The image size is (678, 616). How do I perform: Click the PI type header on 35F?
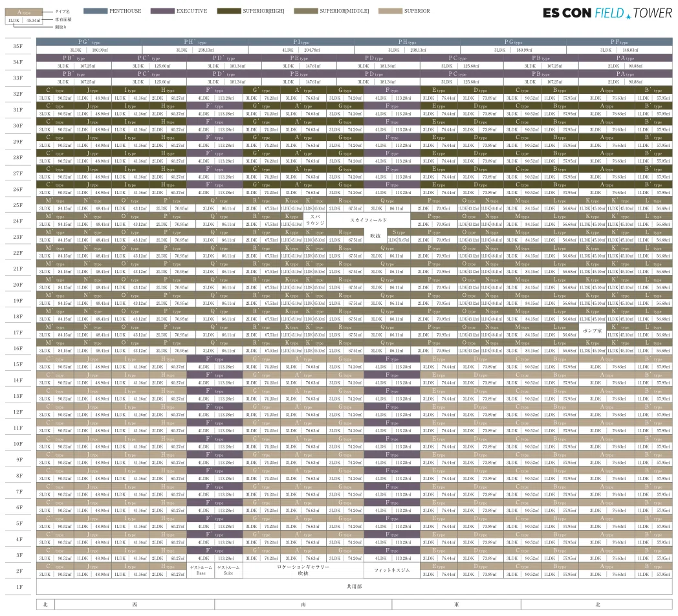click(x=301, y=42)
